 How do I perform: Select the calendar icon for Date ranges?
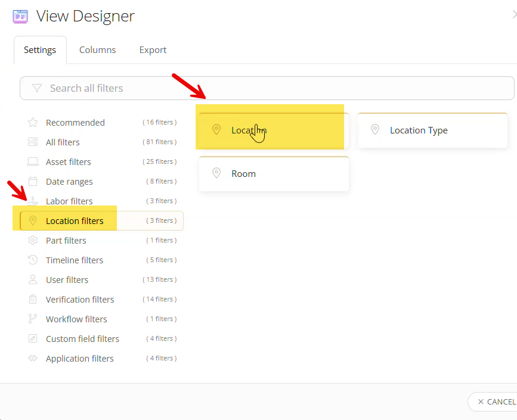pos(33,181)
